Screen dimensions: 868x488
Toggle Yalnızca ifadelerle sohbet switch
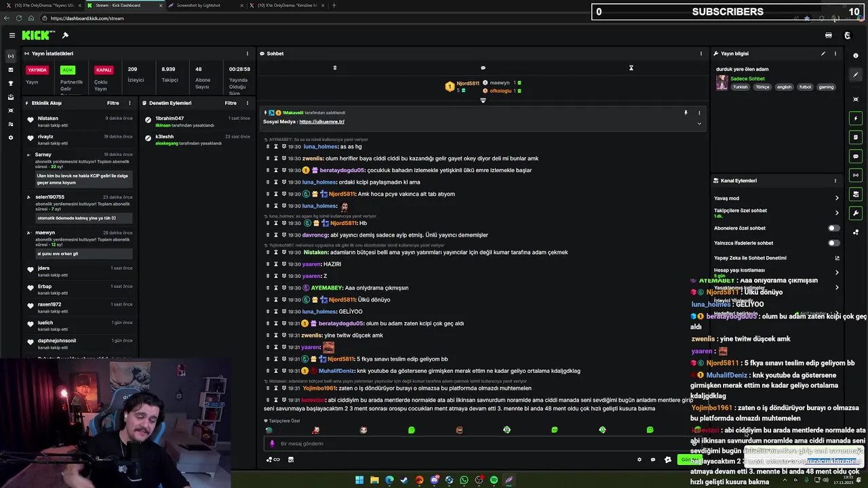point(833,243)
